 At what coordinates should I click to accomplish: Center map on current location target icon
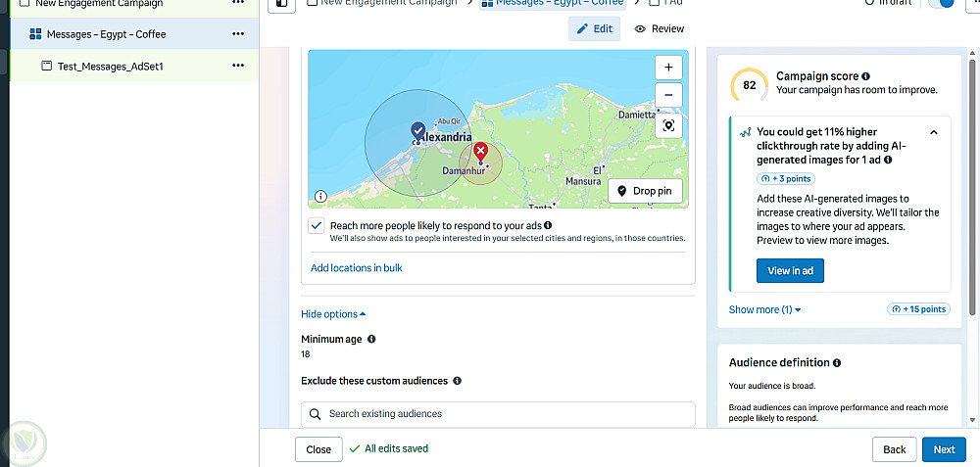pyautogui.click(x=668, y=125)
